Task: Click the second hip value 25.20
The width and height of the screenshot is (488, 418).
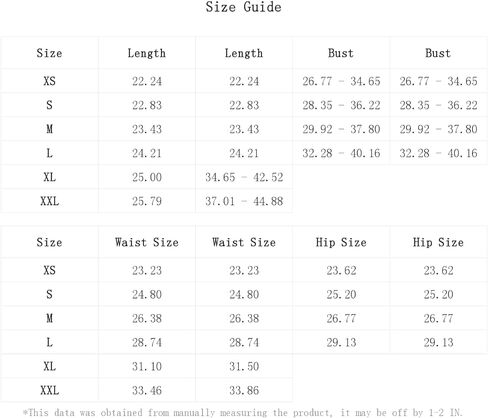Action: [x=438, y=294]
